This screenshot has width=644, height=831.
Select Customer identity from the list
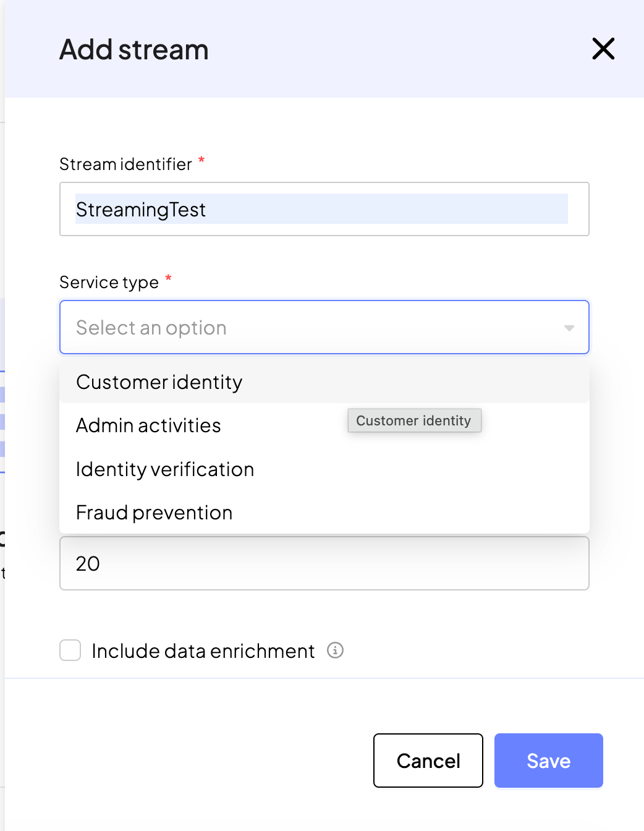[159, 382]
